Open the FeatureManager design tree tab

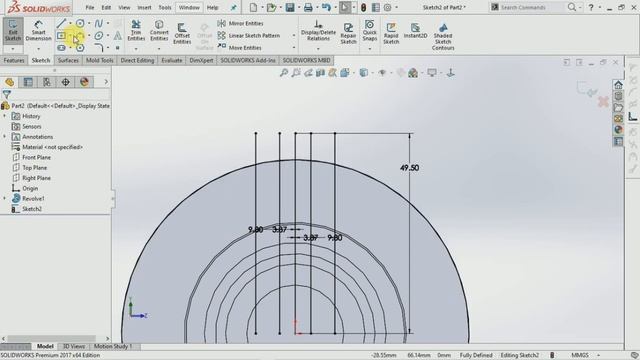pos(9,82)
